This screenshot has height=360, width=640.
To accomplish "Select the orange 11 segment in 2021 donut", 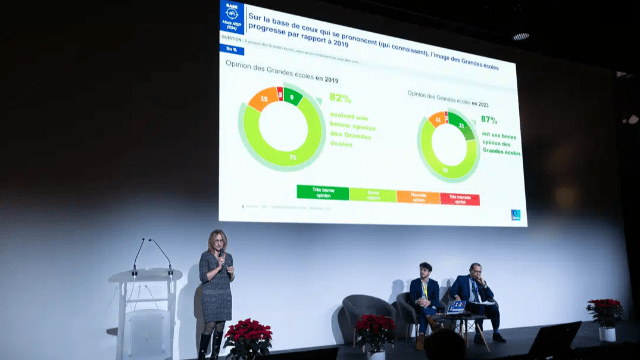I will click(437, 120).
